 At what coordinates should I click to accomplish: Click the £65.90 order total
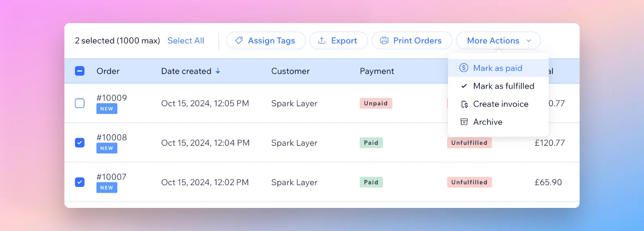click(x=548, y=182)
